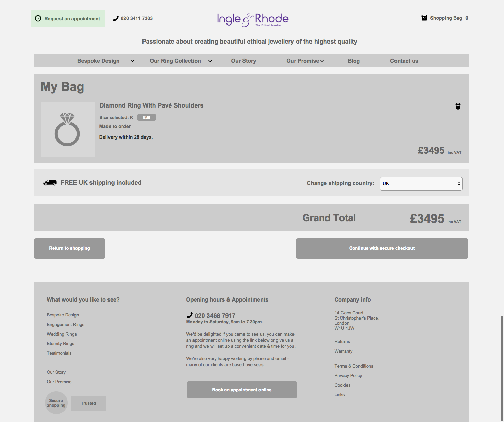The height and width of the screenshot is (422, 504).
Task: Click the Secure Shopping badge
Action: [x=56, y=403]
